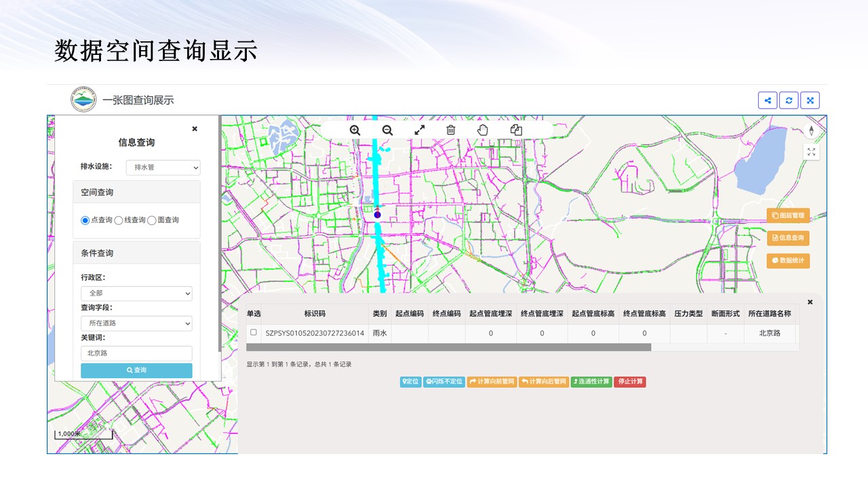
Task: Click the map compass icon
Action: [811, 131]
